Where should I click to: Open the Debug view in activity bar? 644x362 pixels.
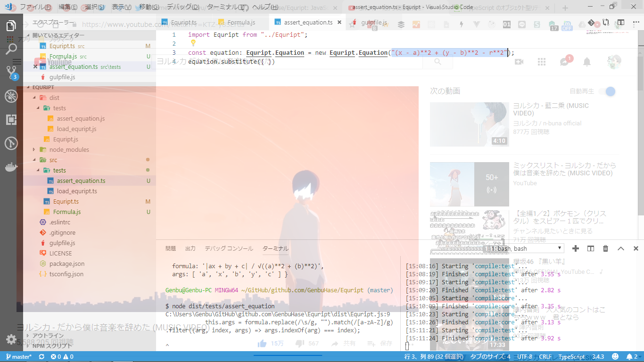11,96
